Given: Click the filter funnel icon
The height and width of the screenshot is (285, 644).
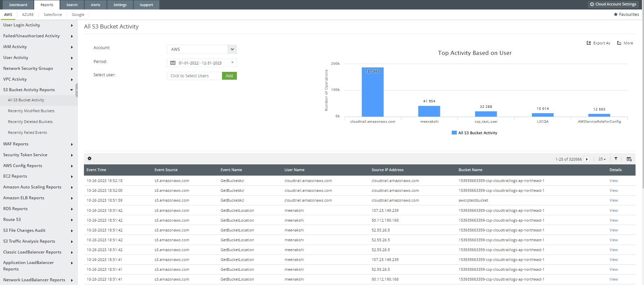Looking at the screenshot, I should coord(616,159).
